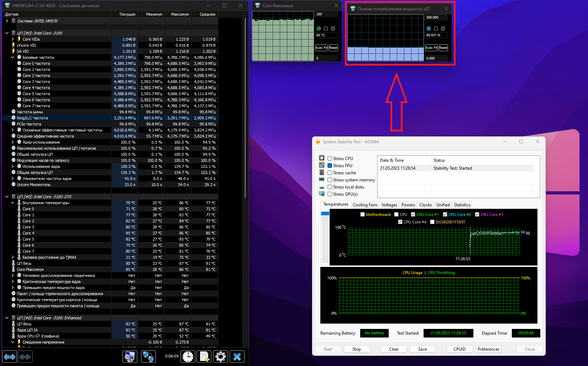Switch to the Voltages tab
588x366 pixels.
click(389, 205)
